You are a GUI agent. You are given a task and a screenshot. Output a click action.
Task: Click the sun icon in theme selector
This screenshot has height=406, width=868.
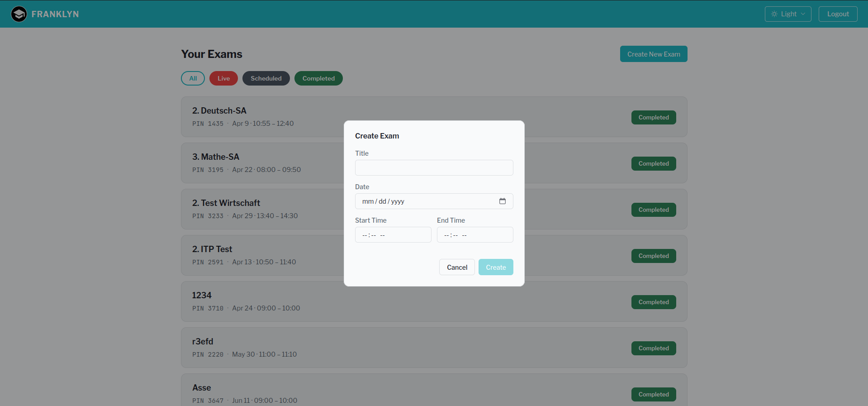click(774, 14)
